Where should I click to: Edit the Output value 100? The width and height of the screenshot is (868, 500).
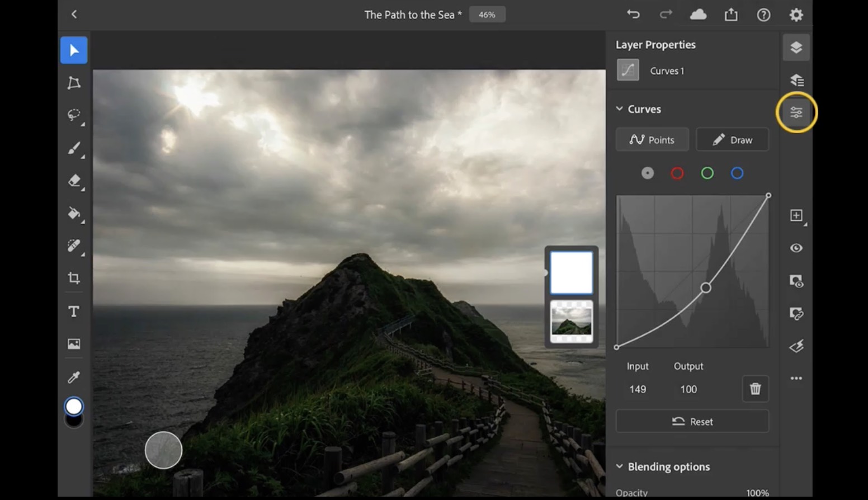pos(688,389)
